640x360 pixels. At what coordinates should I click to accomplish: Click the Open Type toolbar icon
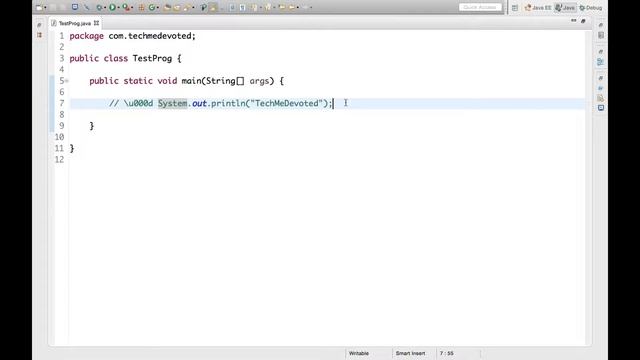[167, 7]
